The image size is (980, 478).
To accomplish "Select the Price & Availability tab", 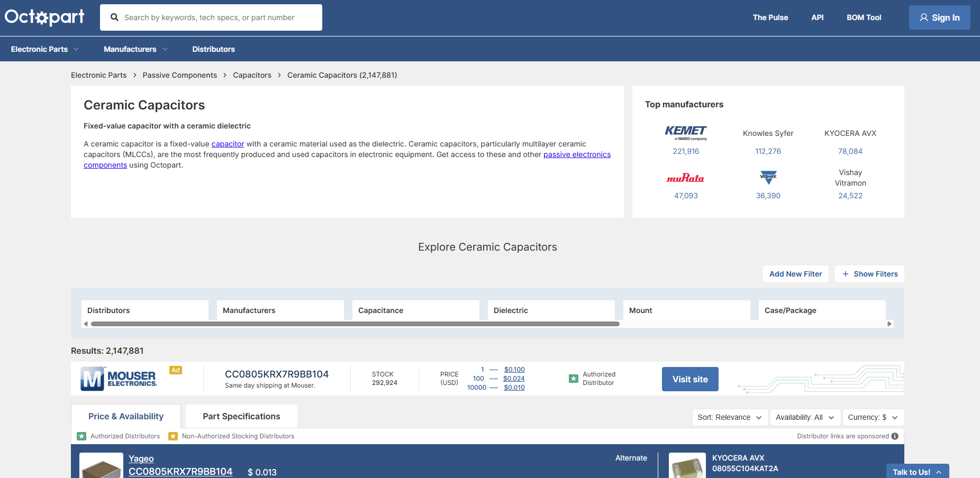I will tap(126, 416).
